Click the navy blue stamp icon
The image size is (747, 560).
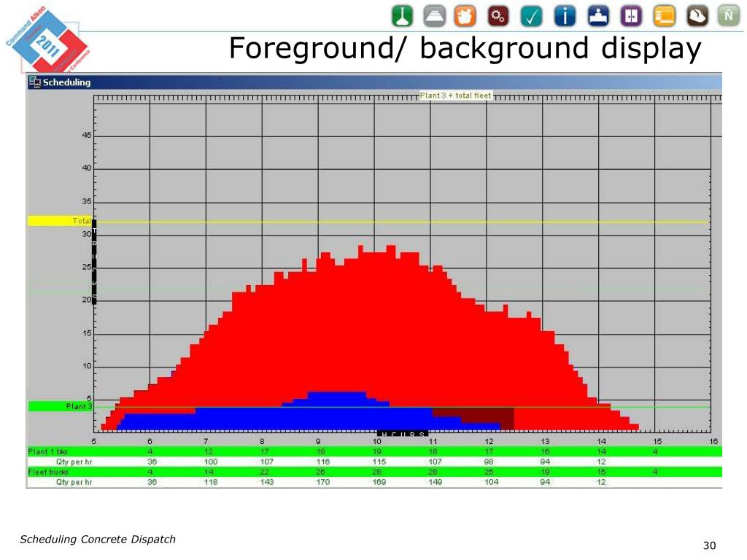click(x=598, y=15)
